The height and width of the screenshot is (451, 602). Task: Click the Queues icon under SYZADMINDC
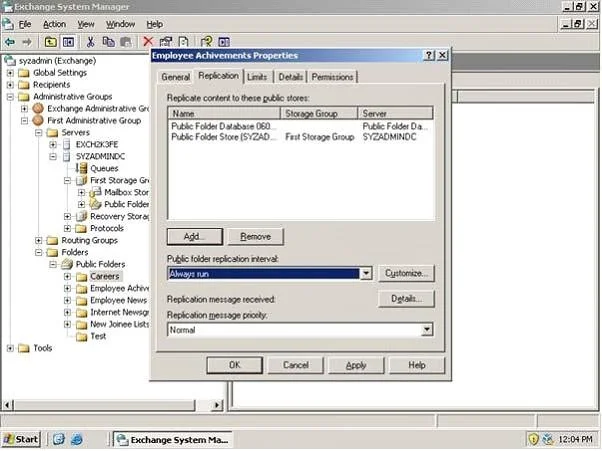[x=81, y=168]
